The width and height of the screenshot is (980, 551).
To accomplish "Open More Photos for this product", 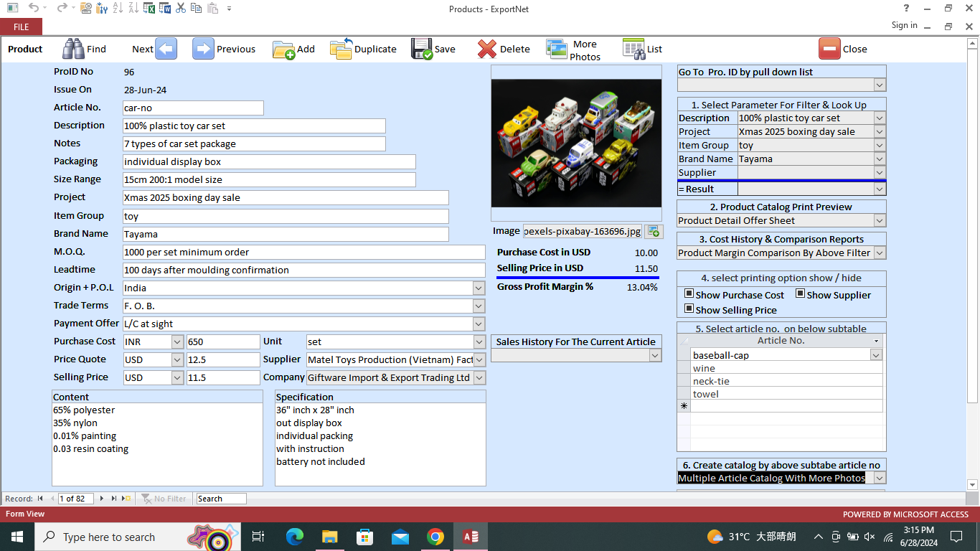I will coord(557,49).
